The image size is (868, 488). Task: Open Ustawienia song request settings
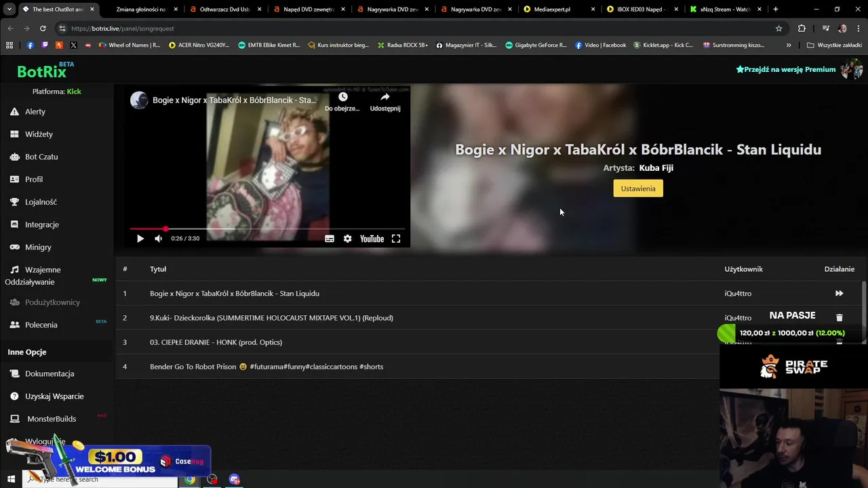click(638, 188)
